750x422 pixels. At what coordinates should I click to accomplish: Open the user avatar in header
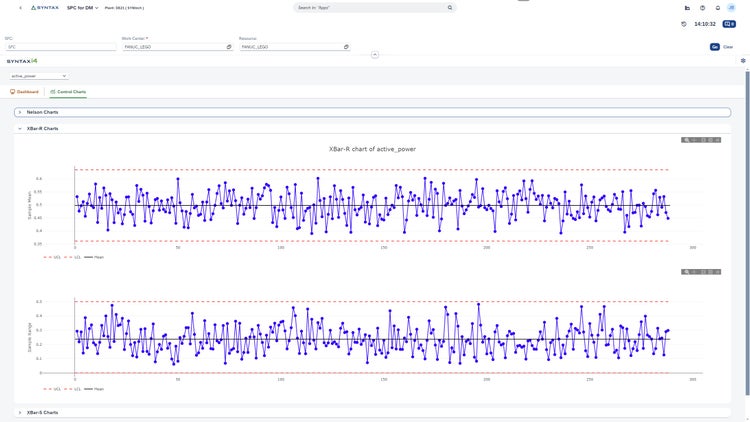pos(731,8)
